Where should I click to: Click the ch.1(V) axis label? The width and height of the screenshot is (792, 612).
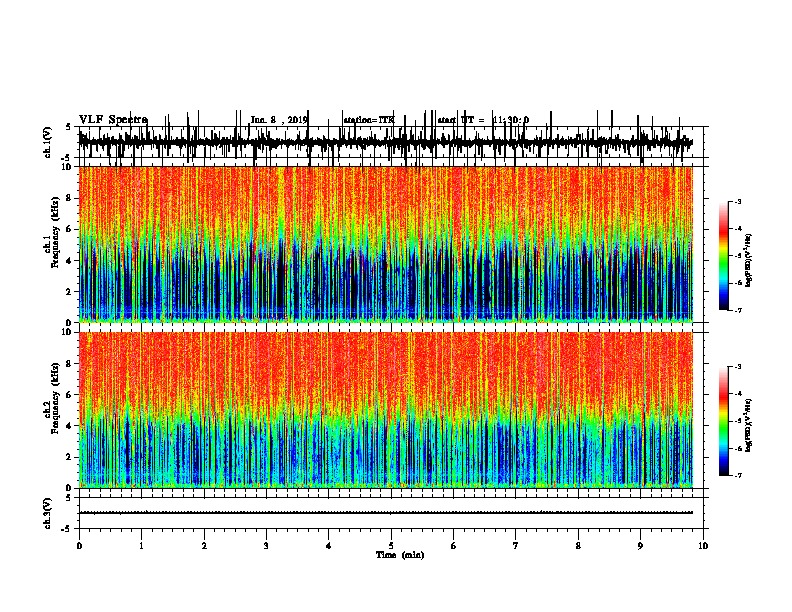click(x=48, y=142)
